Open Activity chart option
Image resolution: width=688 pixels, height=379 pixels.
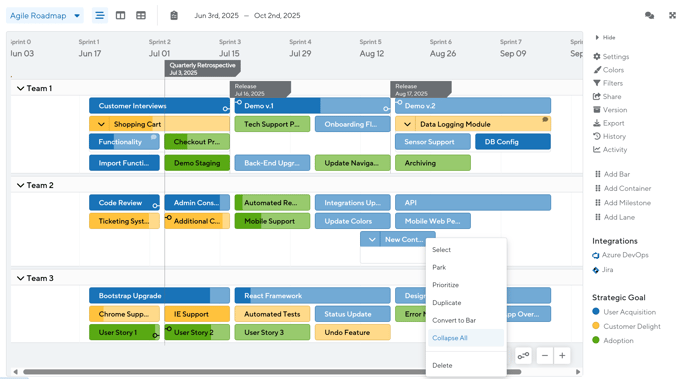[610, 150]
